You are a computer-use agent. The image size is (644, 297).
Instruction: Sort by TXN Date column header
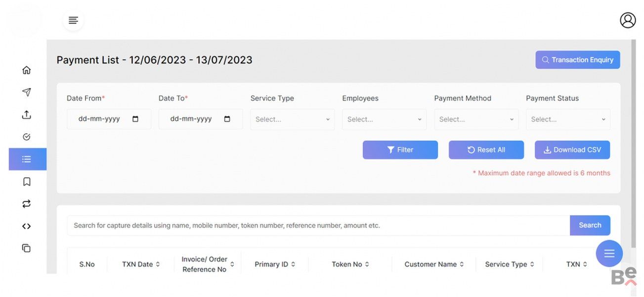coord(141,264)
